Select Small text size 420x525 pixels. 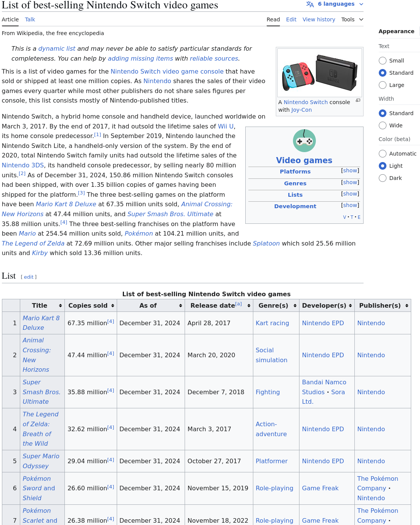(x=383, y=61)
